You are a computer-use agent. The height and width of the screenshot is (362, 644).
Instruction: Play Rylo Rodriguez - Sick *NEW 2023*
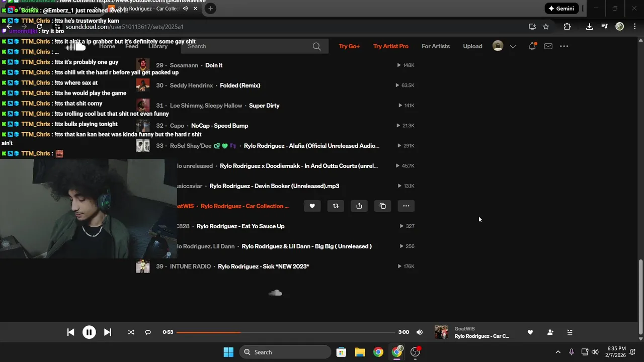tap(263, 266)
